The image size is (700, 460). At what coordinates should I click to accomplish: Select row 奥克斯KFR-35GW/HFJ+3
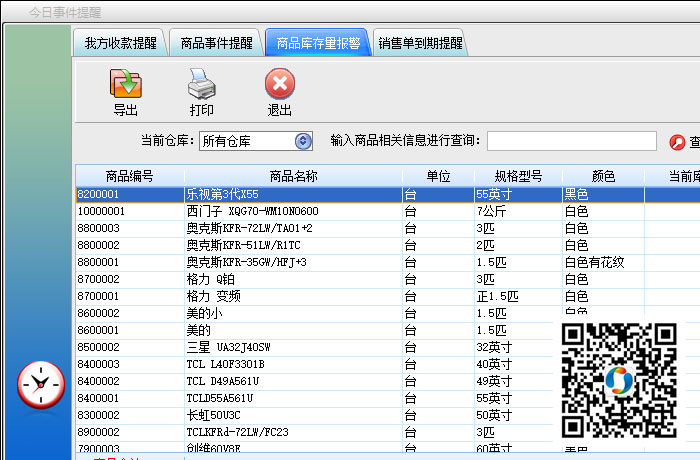388,262
